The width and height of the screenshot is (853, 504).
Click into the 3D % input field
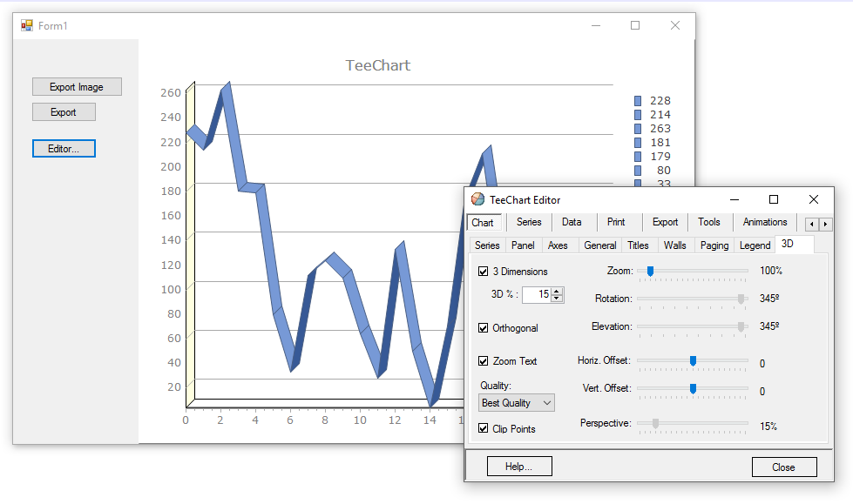tap(537, 295)
